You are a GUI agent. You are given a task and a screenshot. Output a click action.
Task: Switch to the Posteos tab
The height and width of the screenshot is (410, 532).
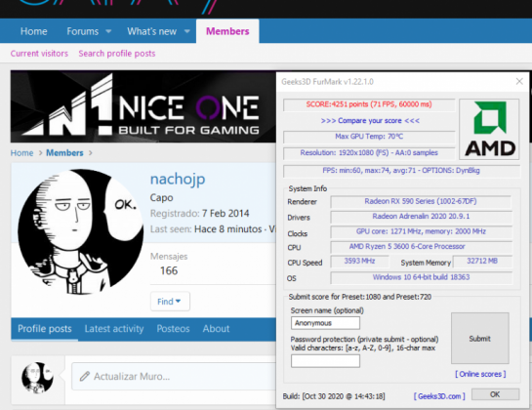tap(173, 329)
